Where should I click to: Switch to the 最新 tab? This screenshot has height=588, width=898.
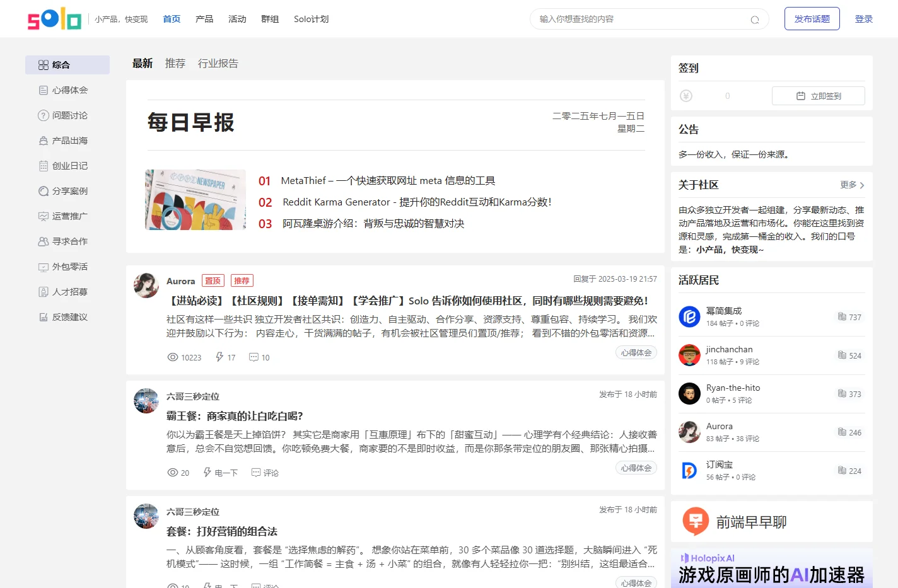[143, 63]
